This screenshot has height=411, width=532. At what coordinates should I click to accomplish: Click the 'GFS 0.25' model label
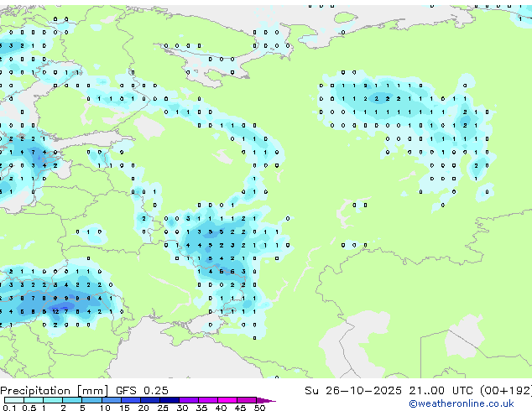(x=142, y=391)
